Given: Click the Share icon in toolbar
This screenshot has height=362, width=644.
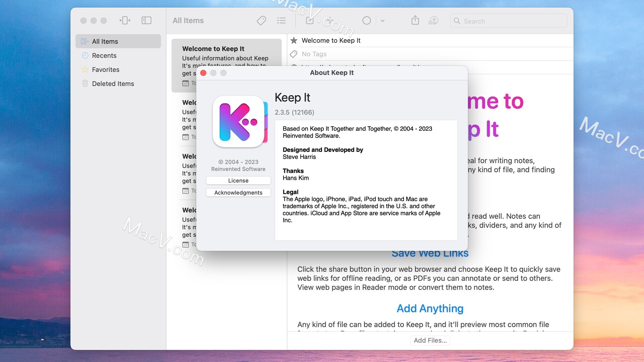Looking at the screenshot, I should pos(415,20).
